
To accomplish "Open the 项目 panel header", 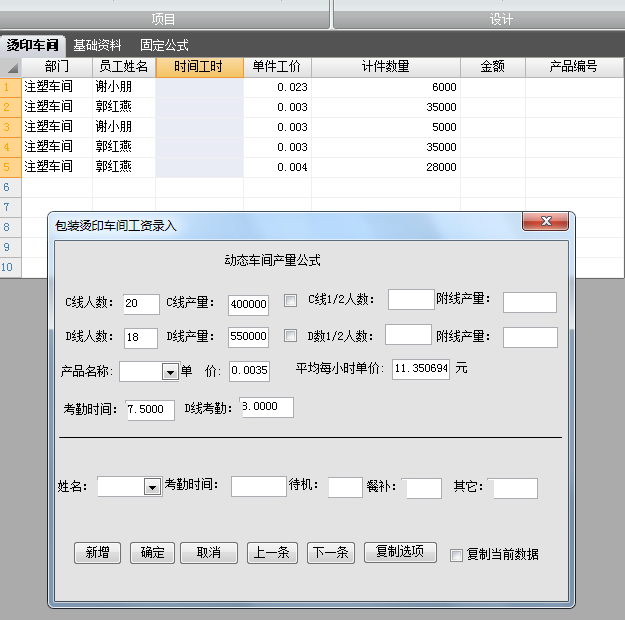I will [x=163, y=19].
